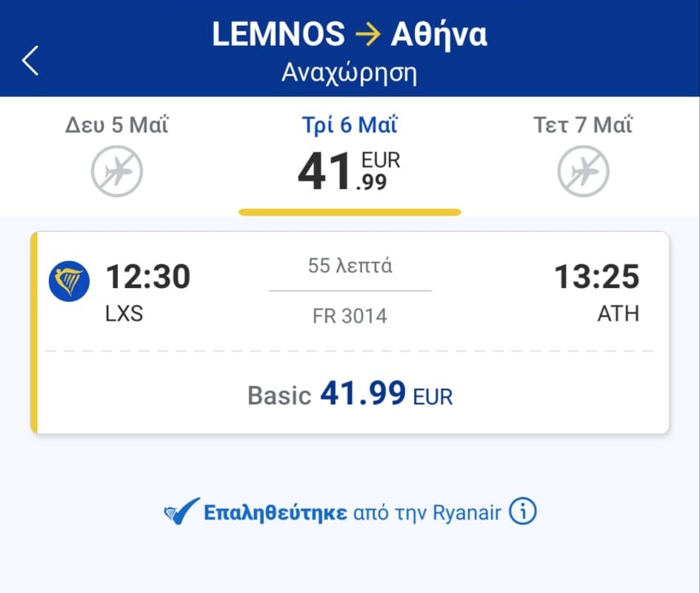The width and height of the screenshot is (700, 593).
Task: Tap the Ryanair verified checkmark icon
Action: click(181, 512)
